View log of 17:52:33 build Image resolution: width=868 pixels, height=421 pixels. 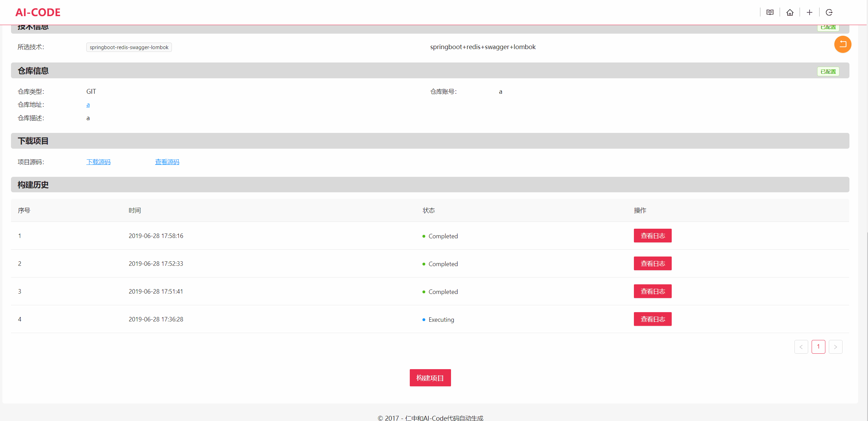(652, 263)
